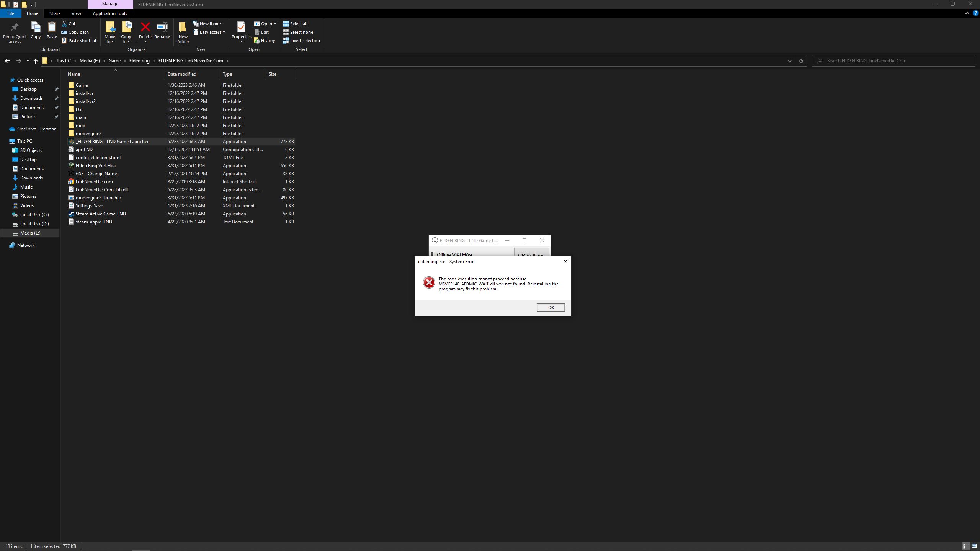Image resolution: width=980 pixels, height=551 pixels.
Task: Open the Share ribbon tab
Action: 55,13
